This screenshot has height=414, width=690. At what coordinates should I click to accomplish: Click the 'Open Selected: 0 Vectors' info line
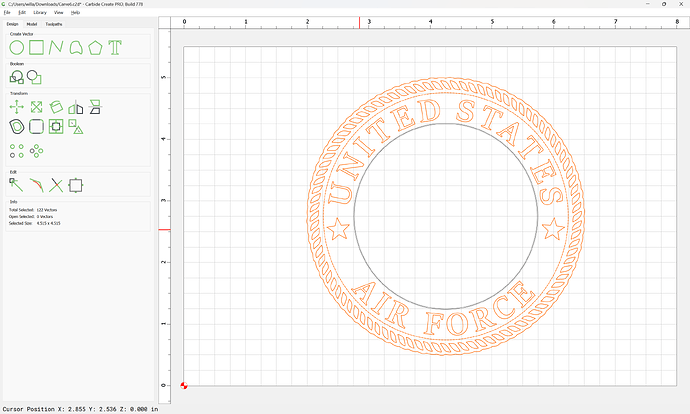31,216
